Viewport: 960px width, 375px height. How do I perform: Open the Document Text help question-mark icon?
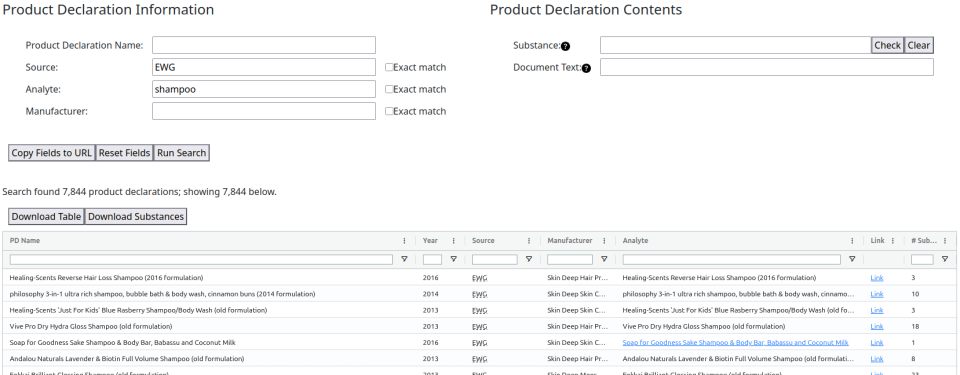pos(587,69)
